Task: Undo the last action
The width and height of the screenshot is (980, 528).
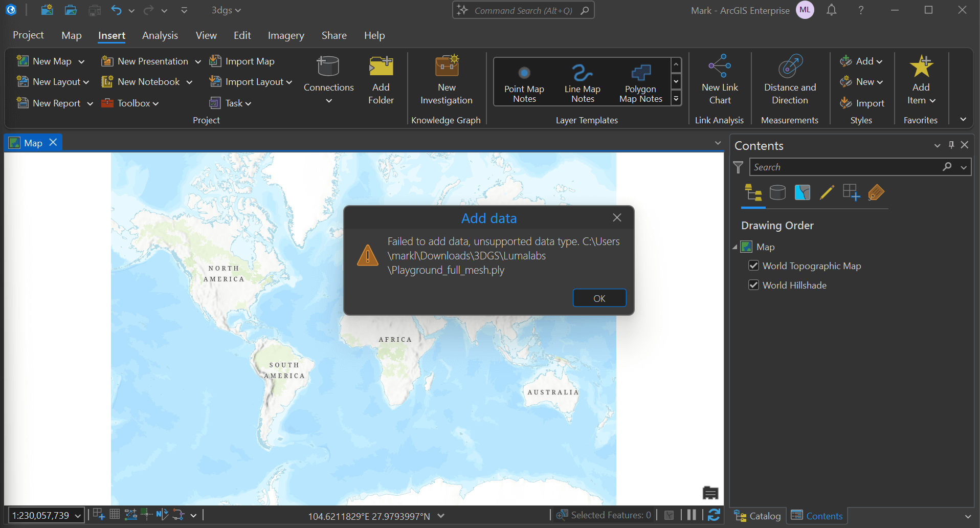Action: point(116,10)
